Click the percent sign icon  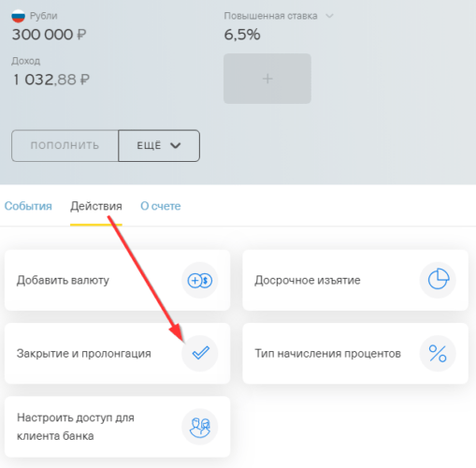pos(438,353)
